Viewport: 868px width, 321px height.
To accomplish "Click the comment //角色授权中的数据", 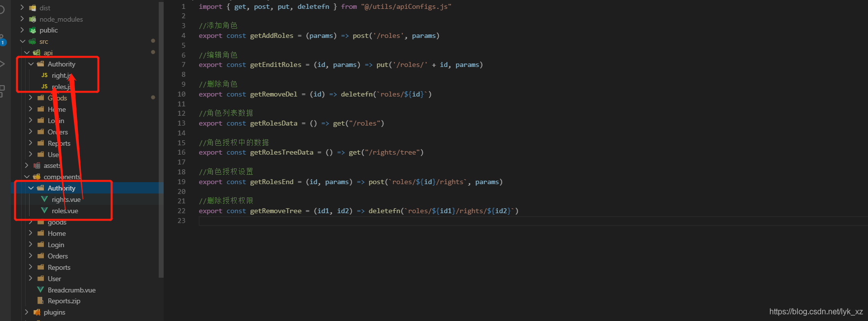I will 234,142.
